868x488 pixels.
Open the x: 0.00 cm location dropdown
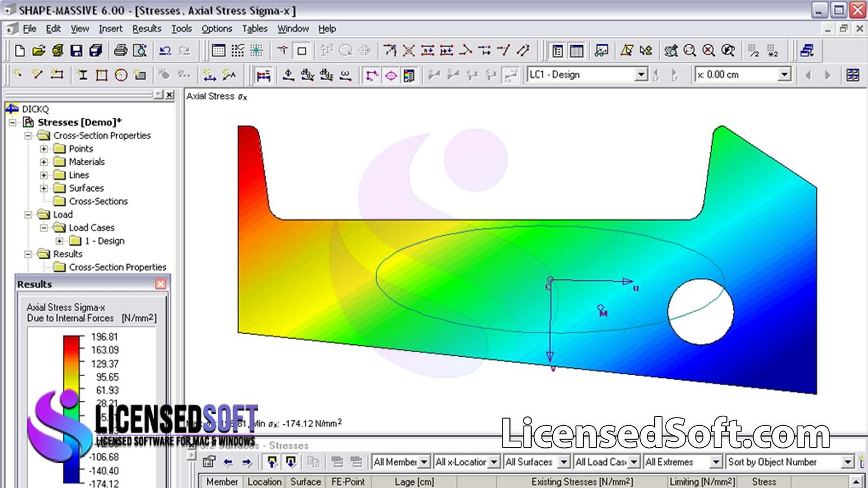tap(784, 74)
